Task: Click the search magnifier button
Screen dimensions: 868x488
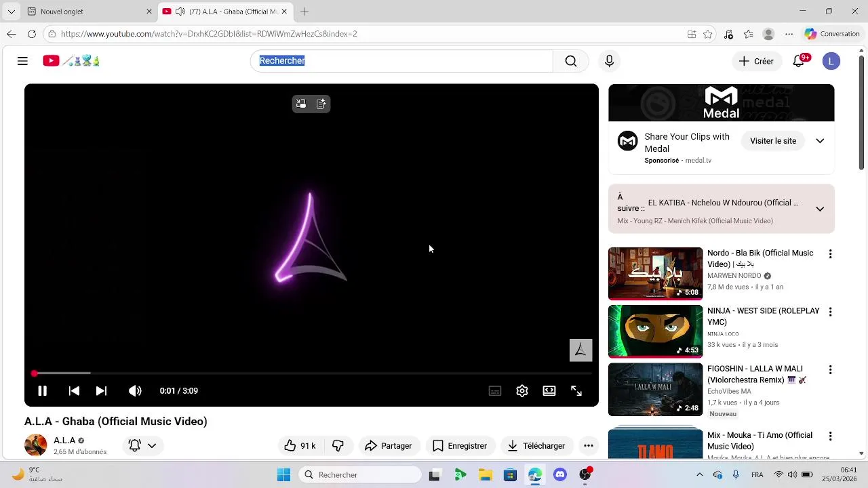Action: point(571,61)
